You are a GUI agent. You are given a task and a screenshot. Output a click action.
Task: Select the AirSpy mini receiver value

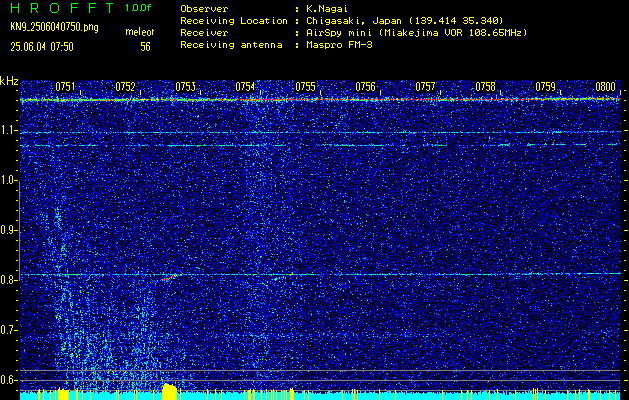point(417,33)
